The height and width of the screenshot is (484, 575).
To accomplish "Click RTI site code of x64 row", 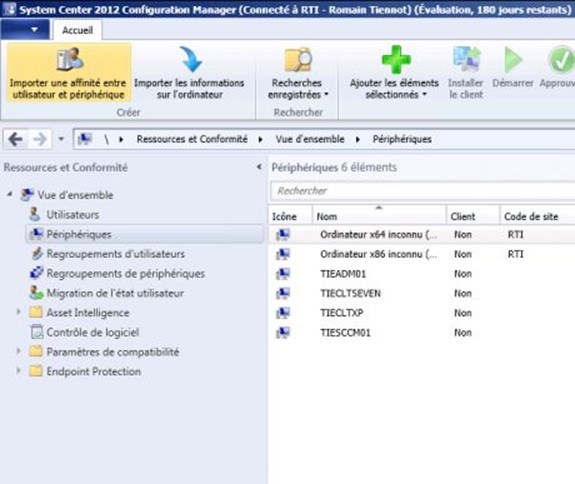I will pos(515,235).
